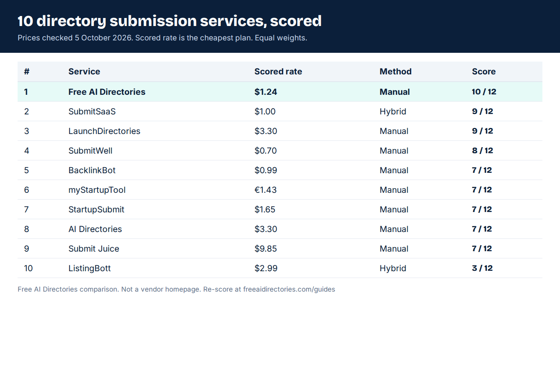Click the SubmitSaaS score '9 / 12'
This screenshot has height=392, width=560.
point(482,112)
